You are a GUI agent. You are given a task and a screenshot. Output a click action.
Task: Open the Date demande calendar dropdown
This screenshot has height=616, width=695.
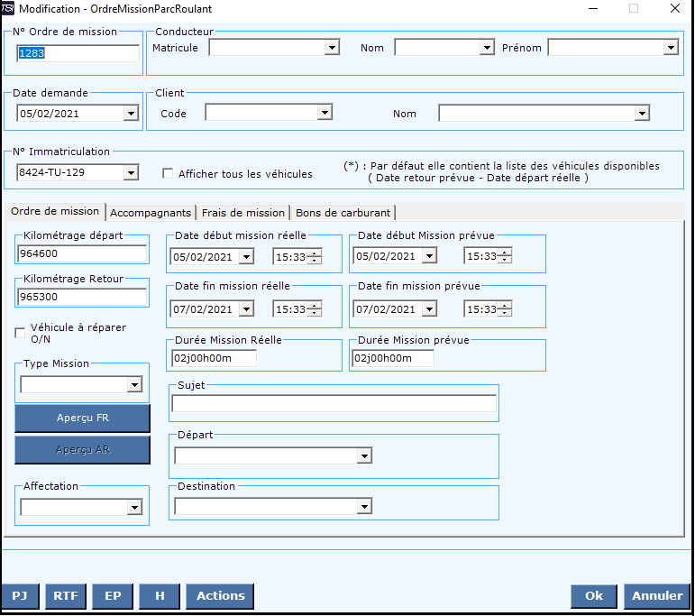[131, 114]
